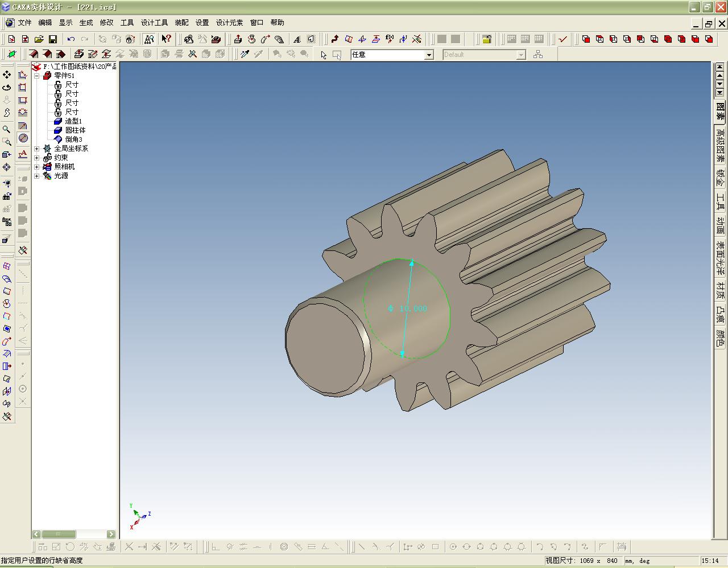This screenshot has width=728, height=568.
Task: Open the 文件 menu
Action: 25,23
